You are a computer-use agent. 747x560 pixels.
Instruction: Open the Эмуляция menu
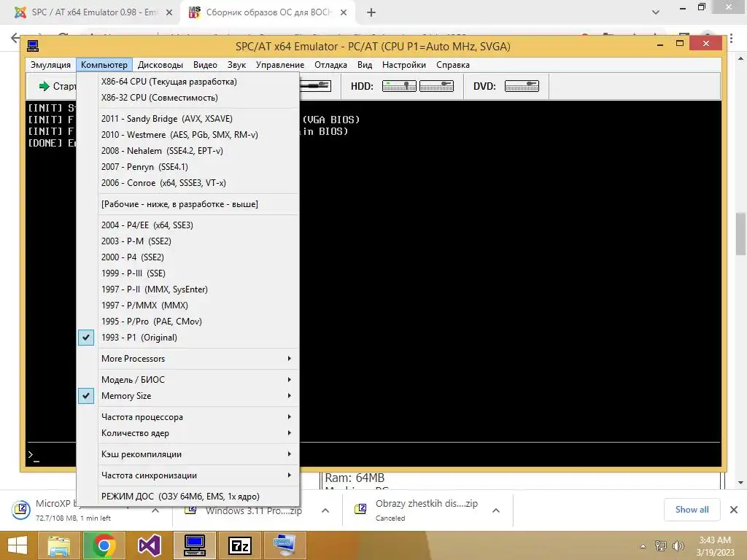click(x=50, y=65)
